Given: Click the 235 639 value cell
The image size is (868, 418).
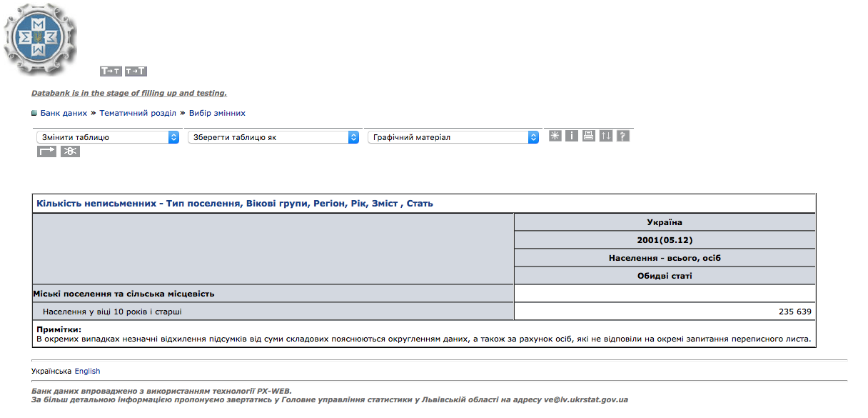Looking at the screenshot, I should point(794,312).
